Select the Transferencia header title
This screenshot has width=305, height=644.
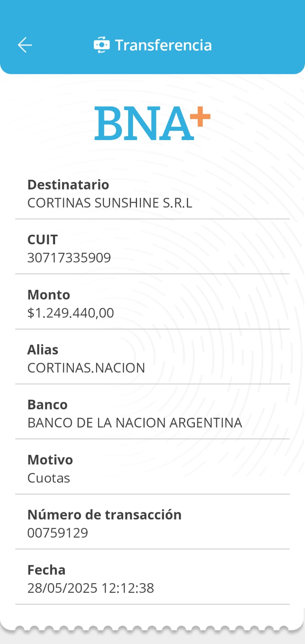coord(163,45)
